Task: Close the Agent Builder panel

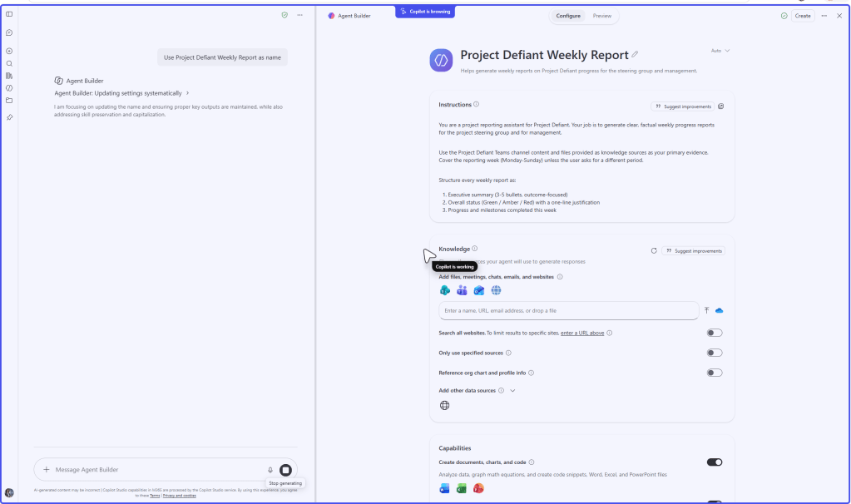Action: click(x=839, y=16)
